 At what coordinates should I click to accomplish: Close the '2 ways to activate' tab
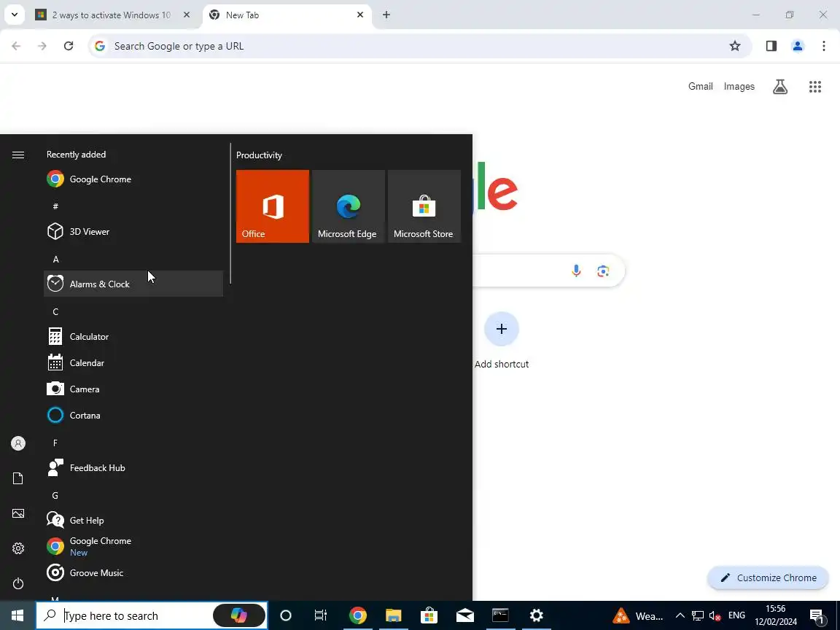tap(187, 15)
